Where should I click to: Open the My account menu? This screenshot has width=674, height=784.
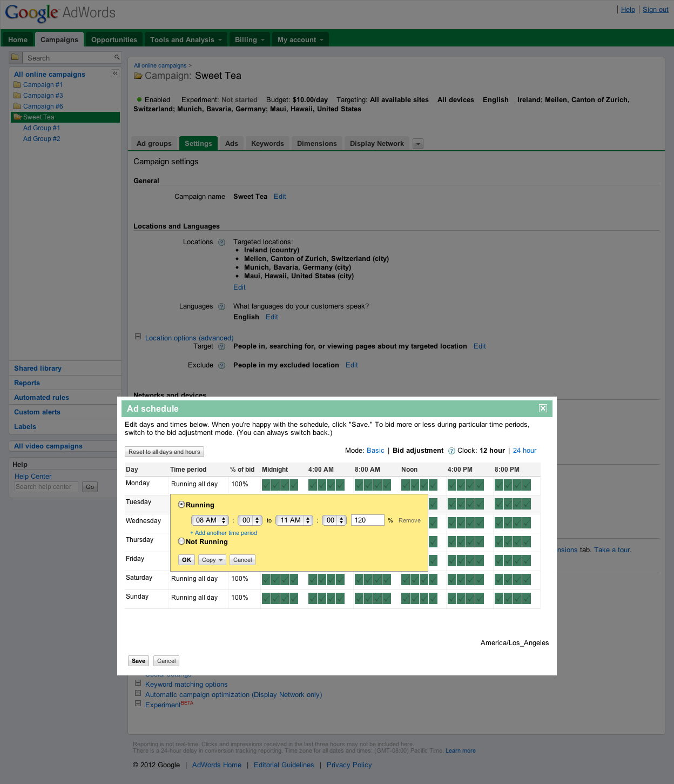pos(300,39)
